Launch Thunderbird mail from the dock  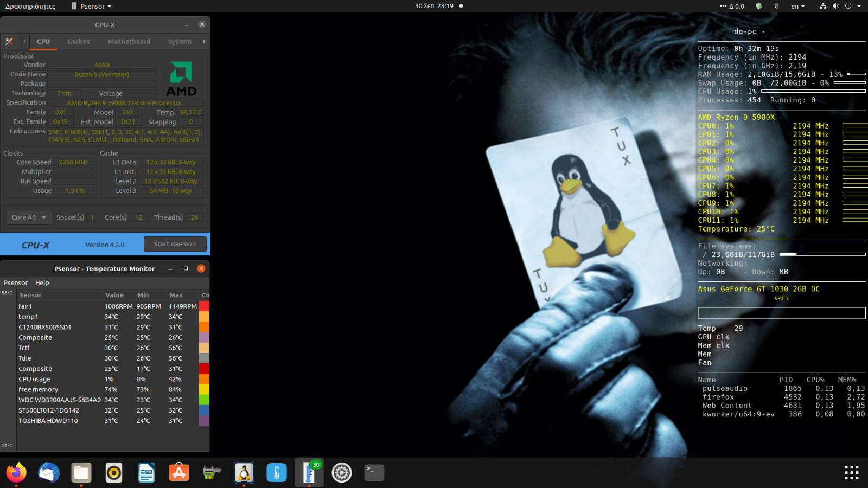pyautogui.click(x=49, y=473)
